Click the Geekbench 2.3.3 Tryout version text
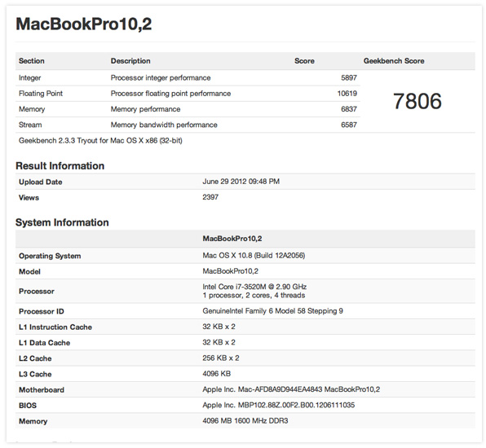Image resolution: width=486 pixels, height=448 pixels. click(x=100, y=141)
